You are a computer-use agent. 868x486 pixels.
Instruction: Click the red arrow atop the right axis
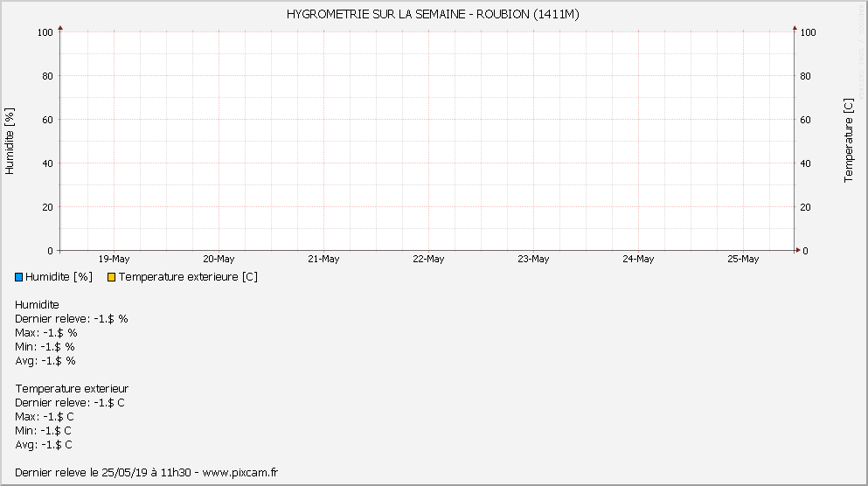click(795, 29)
